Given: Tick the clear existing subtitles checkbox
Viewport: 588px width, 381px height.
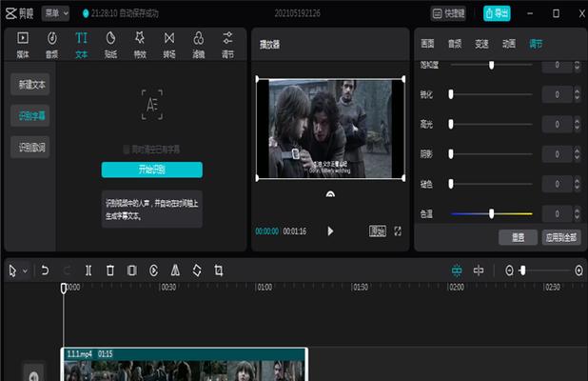Looking at the screenshot, I should (x=127, y=150).
